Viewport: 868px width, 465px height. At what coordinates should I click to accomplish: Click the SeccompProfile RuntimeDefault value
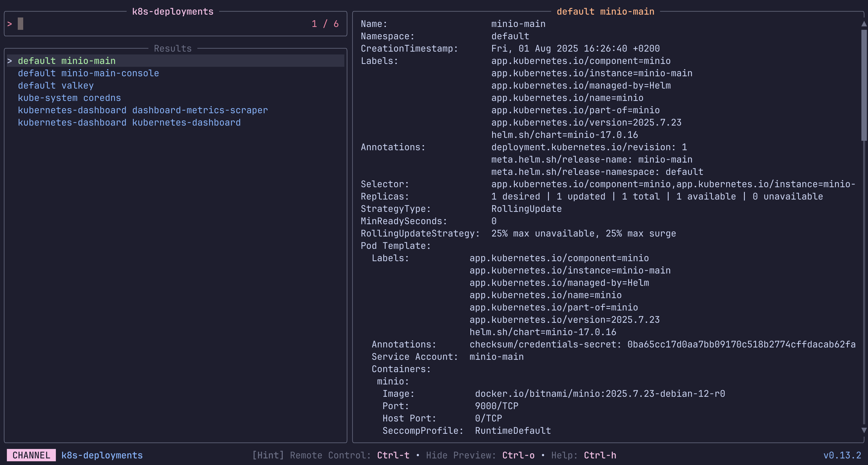tap(513, 431)
